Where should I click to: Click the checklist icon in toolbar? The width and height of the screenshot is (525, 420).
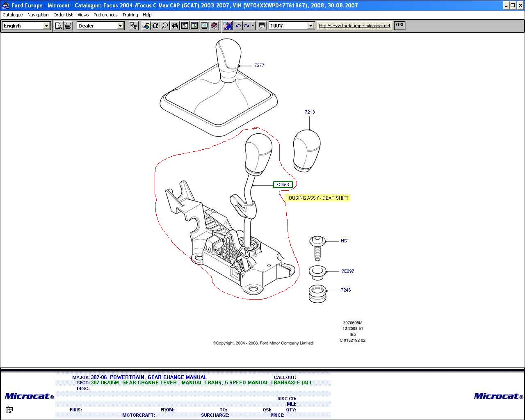click(x=133, y=26)
